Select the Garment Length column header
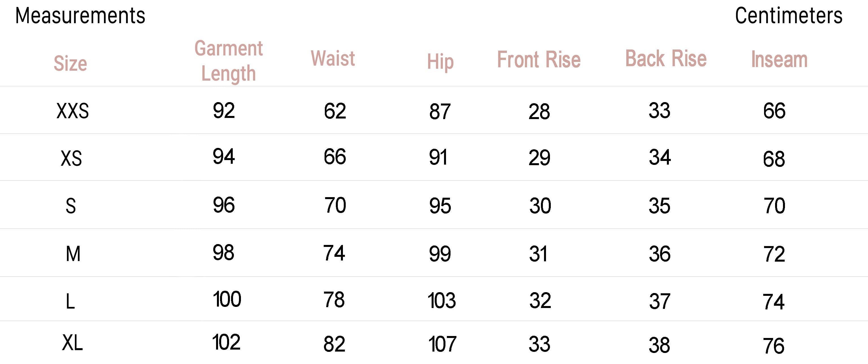The image size is (868, 364). pos(229,61)
